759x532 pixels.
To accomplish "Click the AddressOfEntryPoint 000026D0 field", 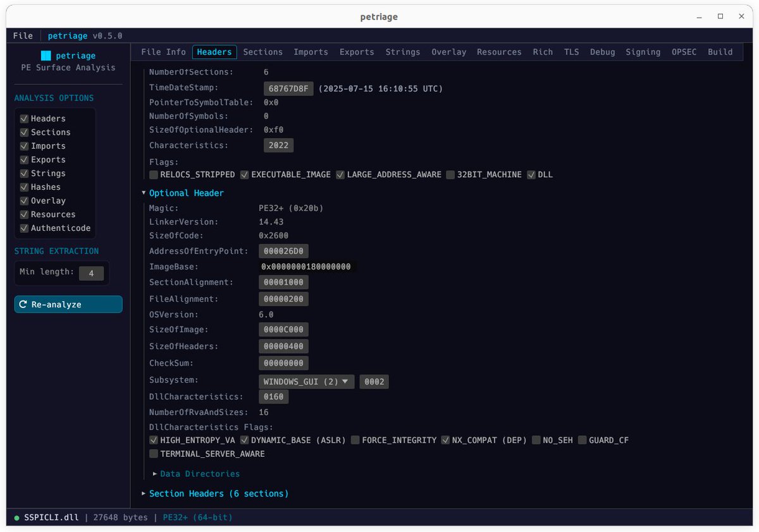I will pyautogui.click(x=283, y=251).
